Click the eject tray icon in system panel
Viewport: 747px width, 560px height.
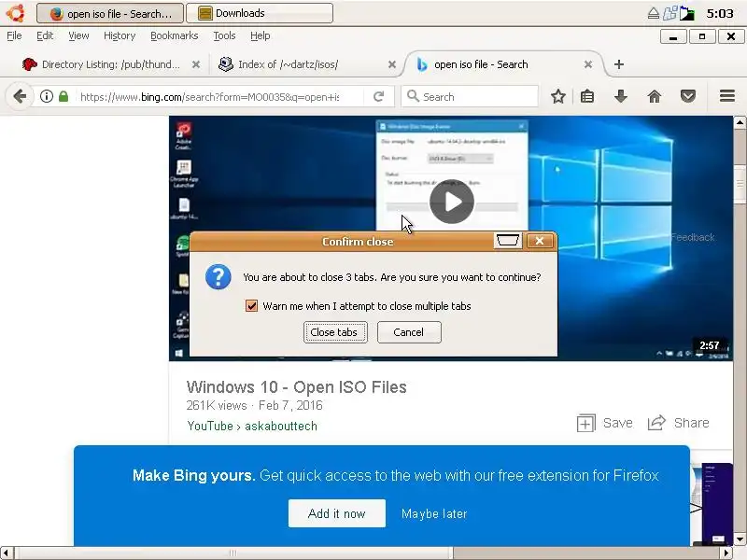tap(653, 13)
